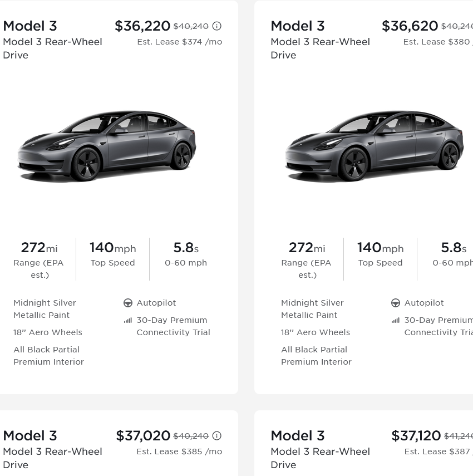Click 18" Aero Wheels on the $36,620 card
Image resolution: width=473 pixels, height=476 pixels.
pos(316,332)
